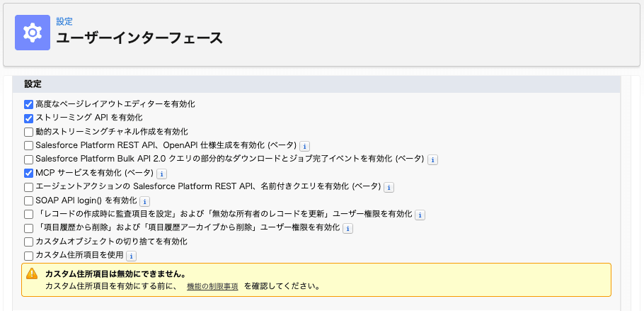Click the SOAP API login() を有効化 label
Viewport: 644px width, 311px height.
86,200
